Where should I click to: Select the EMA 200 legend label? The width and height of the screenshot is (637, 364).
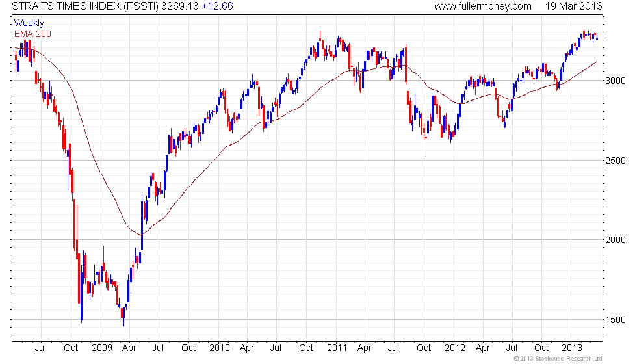click(32, 34)
